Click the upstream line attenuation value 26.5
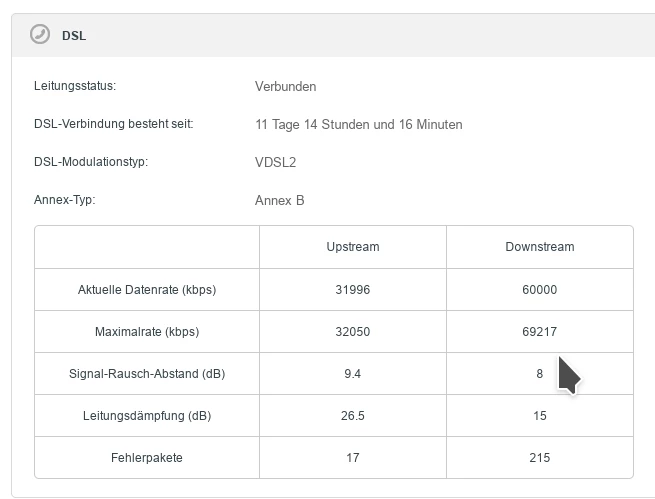 tap(352, 415)
